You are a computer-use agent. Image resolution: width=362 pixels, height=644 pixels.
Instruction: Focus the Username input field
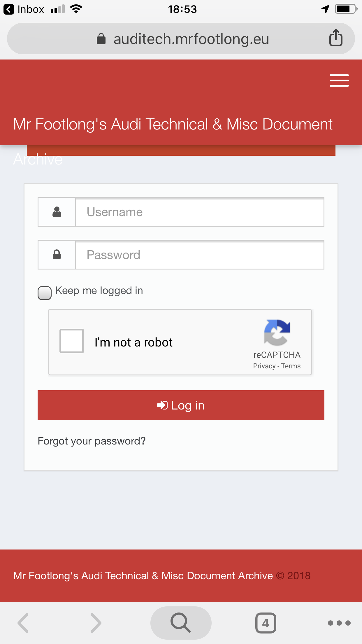pyautogui.click(x=200, y=212)
